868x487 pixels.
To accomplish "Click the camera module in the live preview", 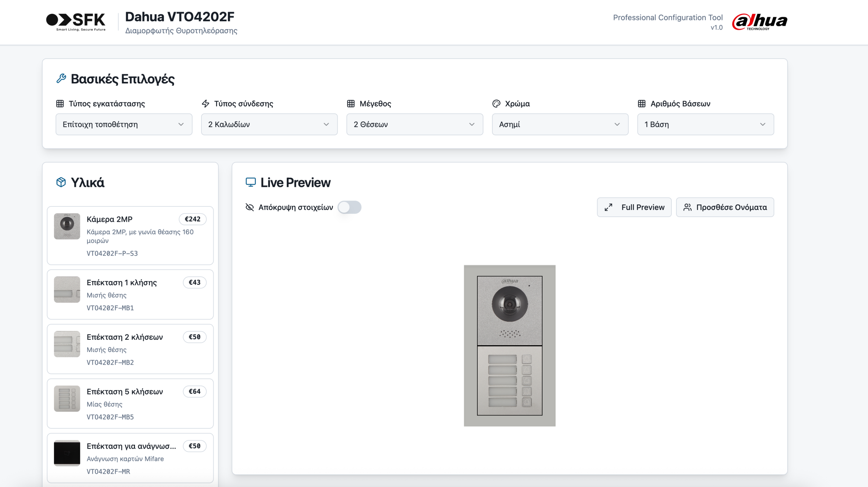I will (x=510, y=310).
